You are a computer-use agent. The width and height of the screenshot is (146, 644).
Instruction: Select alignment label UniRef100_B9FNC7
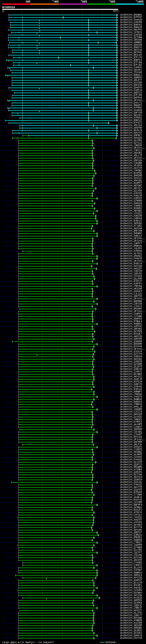131,135
